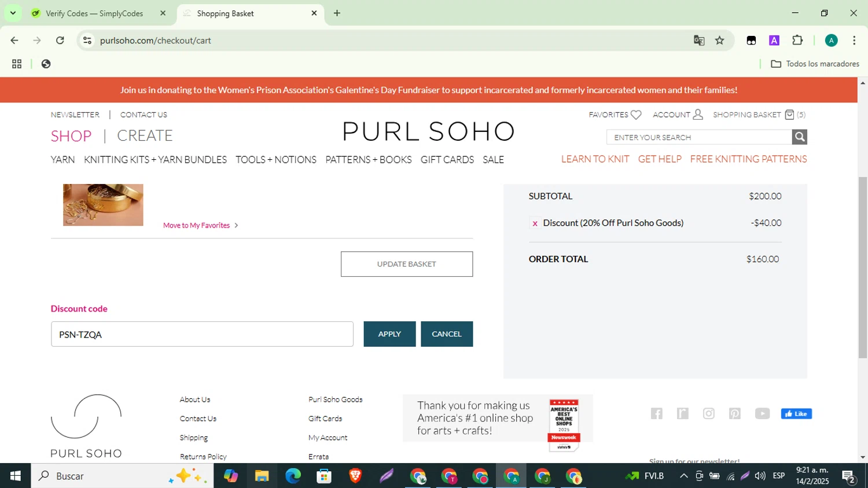Click the Galentine's Day Fundraiser banner
The height and width of the screenshot is (488, 868).
[429, 90]
